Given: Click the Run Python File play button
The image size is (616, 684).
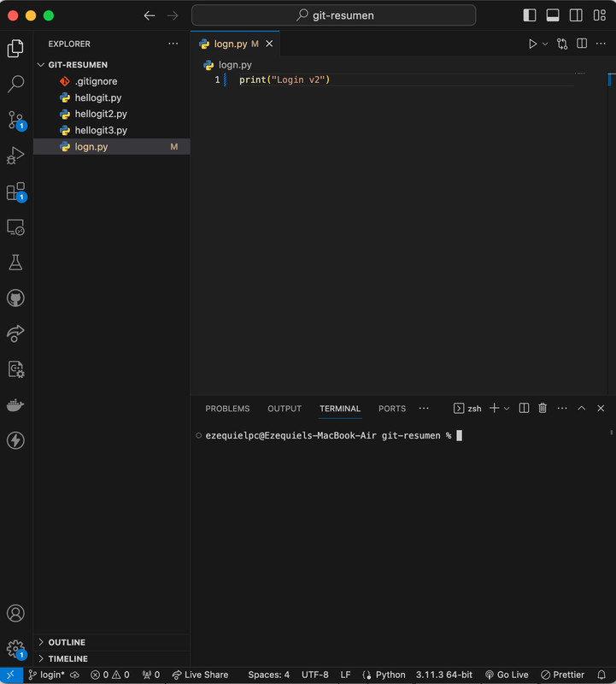Looking at the screenshot, I should [x=532, y=44].
